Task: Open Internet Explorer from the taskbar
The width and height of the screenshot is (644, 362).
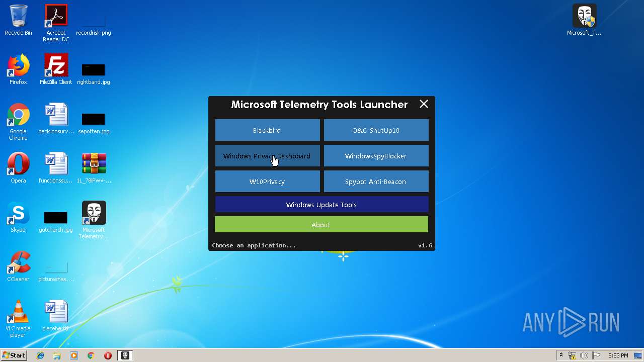Action: (40, 355)
